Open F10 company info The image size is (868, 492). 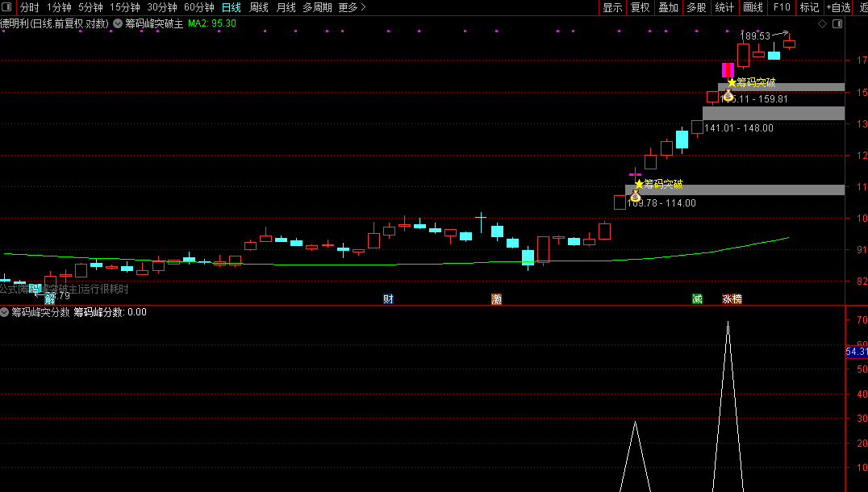[782, 7]
